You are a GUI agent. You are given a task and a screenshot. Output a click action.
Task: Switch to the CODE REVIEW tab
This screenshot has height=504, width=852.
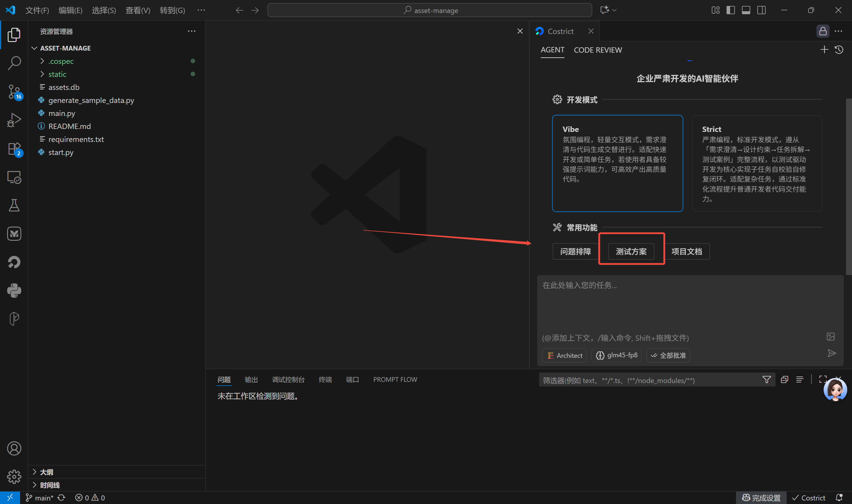click(598, 50)
